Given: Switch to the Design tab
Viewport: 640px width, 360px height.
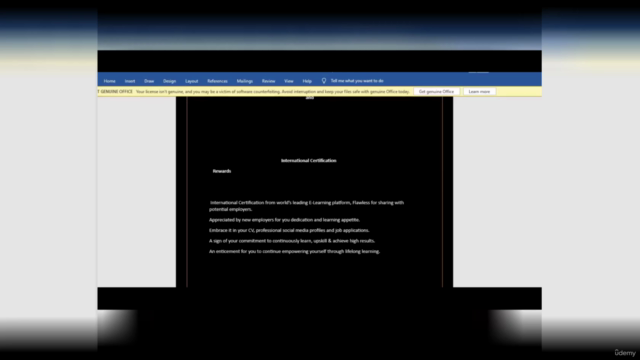Looking at the screenshot, I should tap(169, 81).
